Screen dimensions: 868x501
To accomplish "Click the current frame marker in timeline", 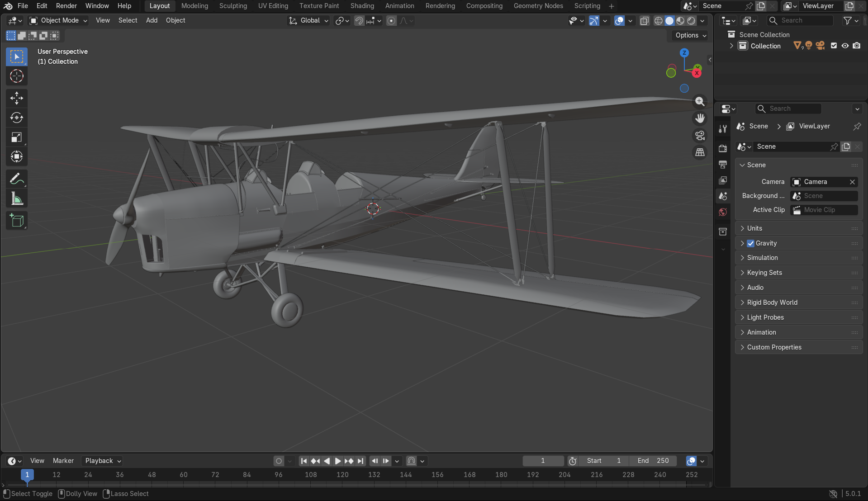I will click(27, 474).
